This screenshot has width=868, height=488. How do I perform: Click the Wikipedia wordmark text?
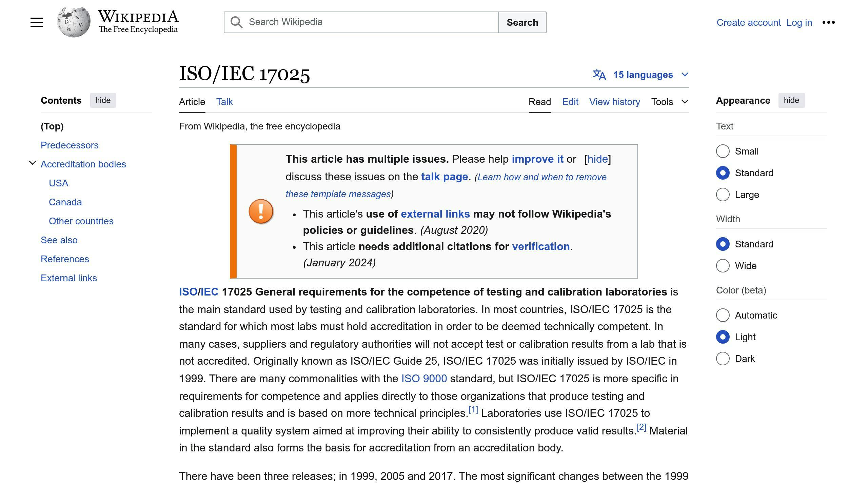(138, 17)
